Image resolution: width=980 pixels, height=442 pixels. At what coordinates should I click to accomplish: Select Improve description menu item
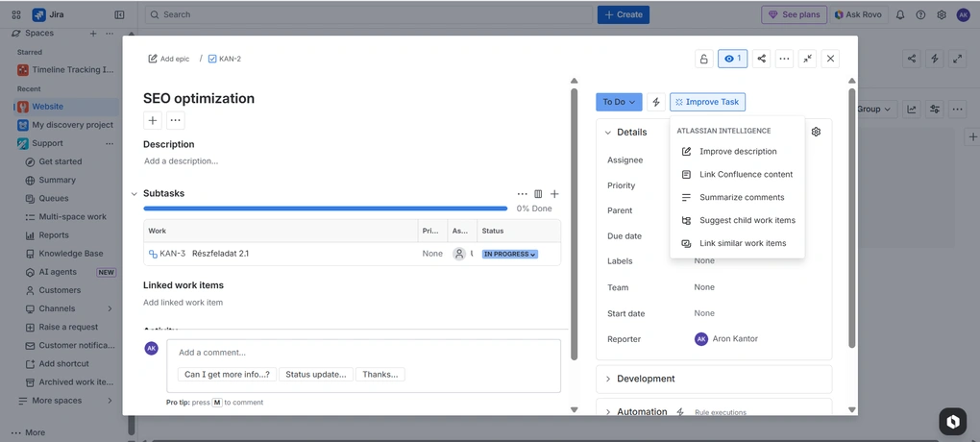pos(737,151)
